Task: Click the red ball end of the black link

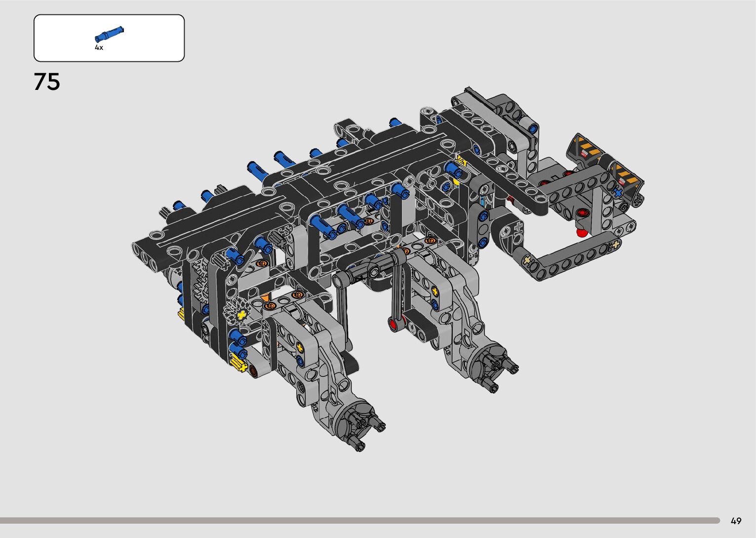Action: (x=394, y=324)
